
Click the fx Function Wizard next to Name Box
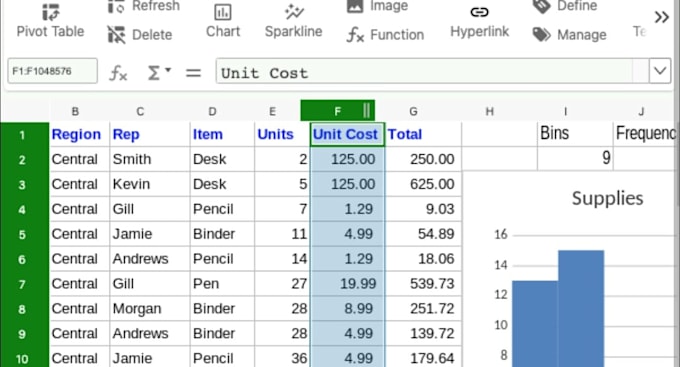click(x=118, y=72)
